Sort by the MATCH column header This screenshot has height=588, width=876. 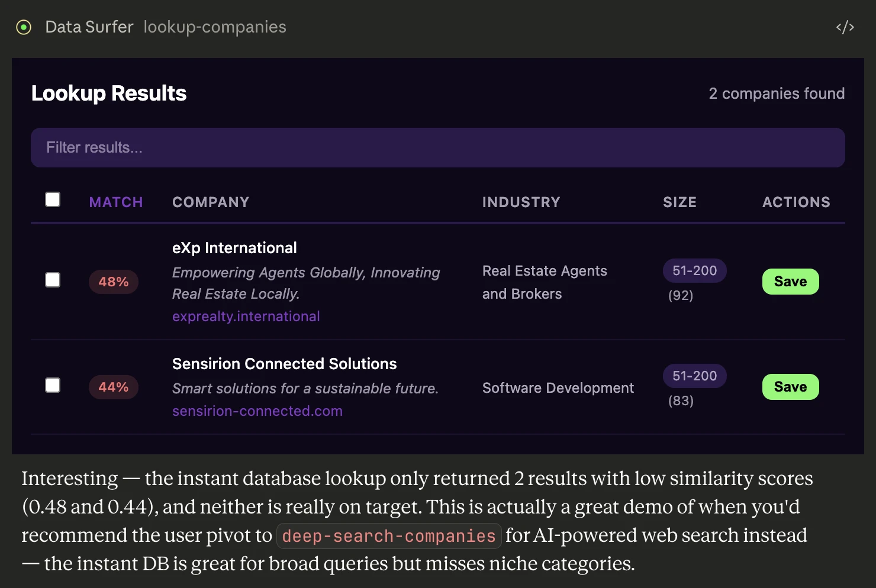click(x=116, y=202)
